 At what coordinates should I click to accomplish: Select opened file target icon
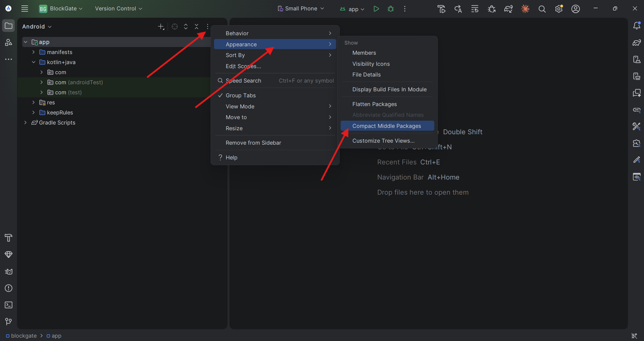point(175,27)
